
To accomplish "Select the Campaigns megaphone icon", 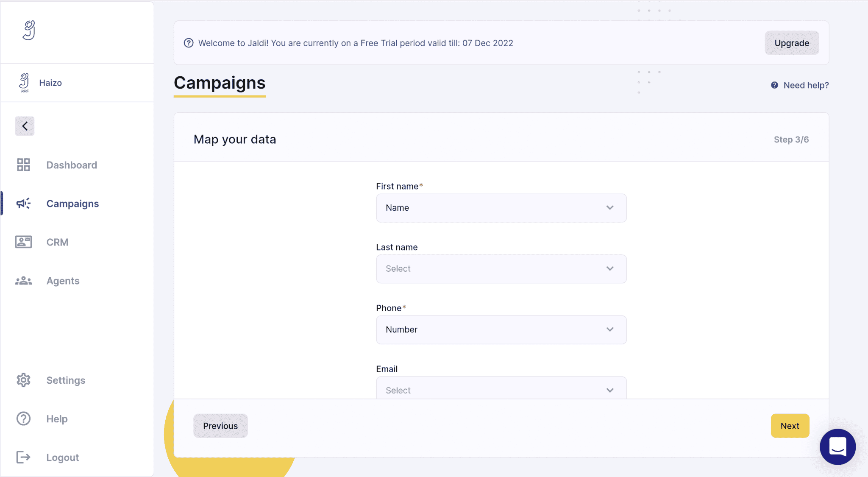I will click(x=23, y=204).
